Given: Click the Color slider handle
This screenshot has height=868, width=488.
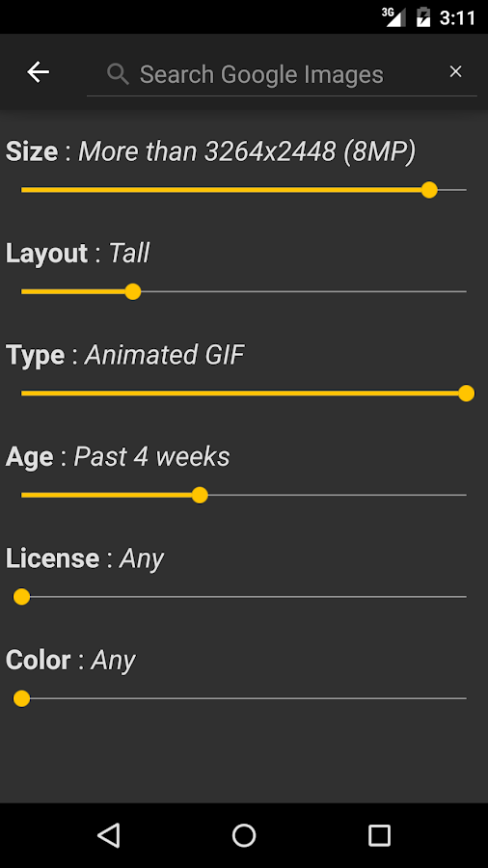Looking at the screenshot, I should pyautogui.click(x=21, y=698).
